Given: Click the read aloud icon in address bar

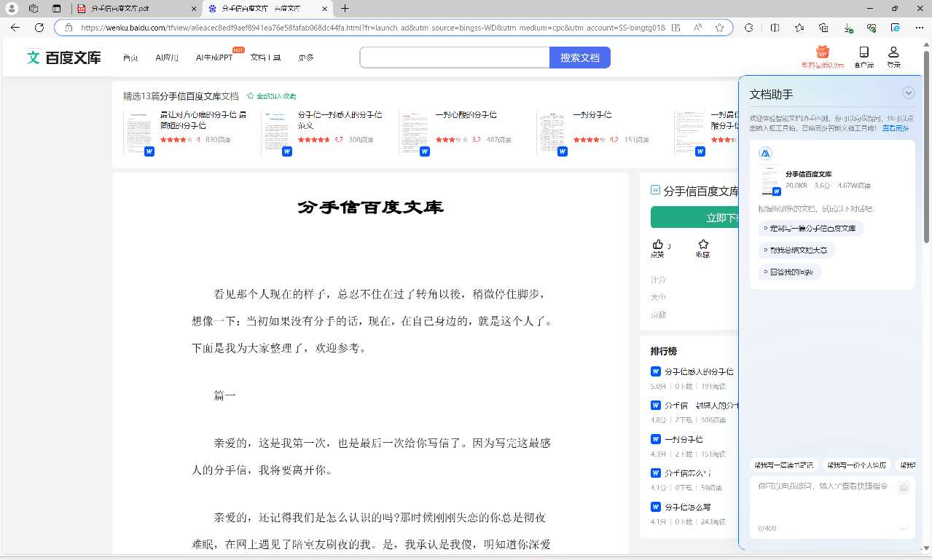Looking at the screenshot, I should pyautogui.click(x=697, y=28).
